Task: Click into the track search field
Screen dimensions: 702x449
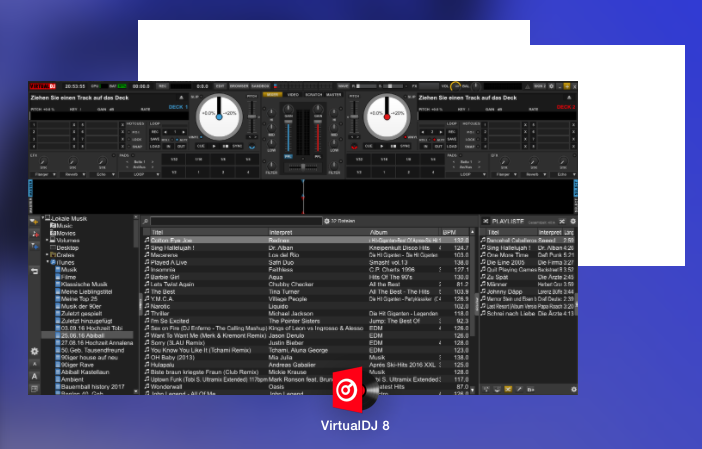Action: point(236,221)
